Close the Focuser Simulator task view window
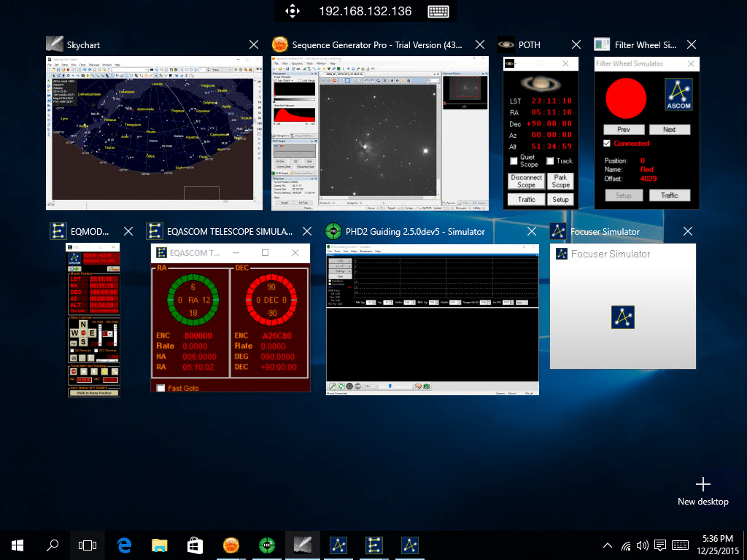This screenshot has width=747, height=560. [687, 231]
